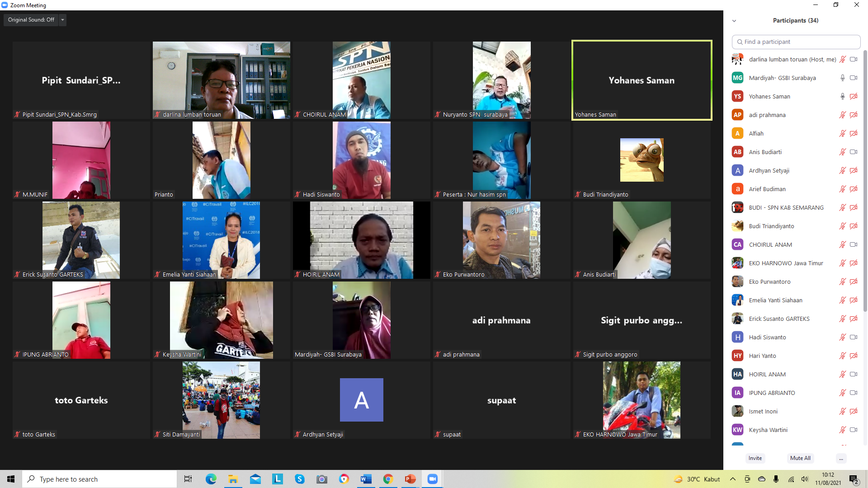868x488 pixels.
Task: Click the Mute All button
Action: (x=800, y=458)
